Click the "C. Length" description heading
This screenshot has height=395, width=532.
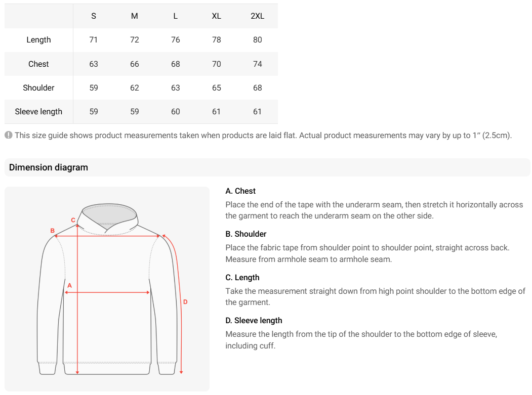click(242, 278)
